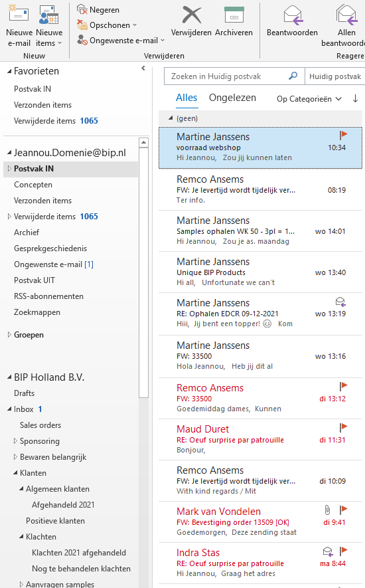Select the Alles tab
365x588 pixels.
186,98
